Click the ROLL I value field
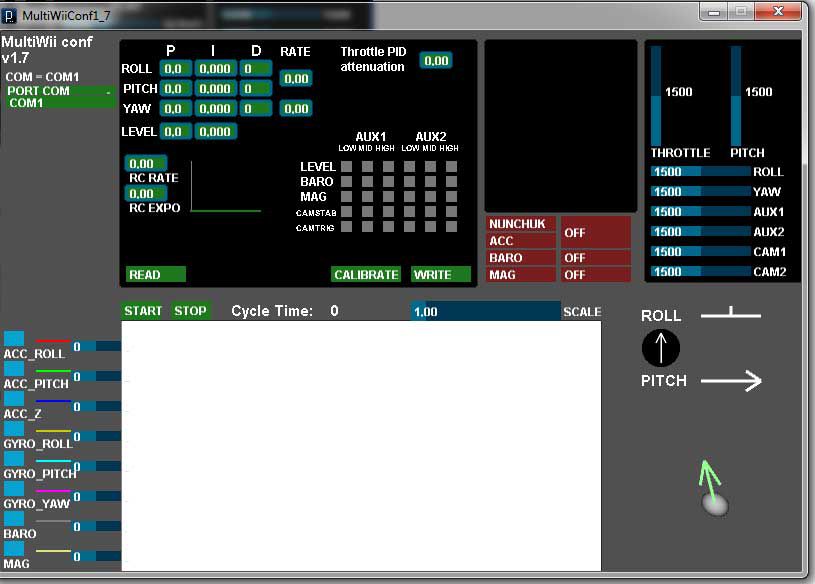The width and height of the screenshot is (815, 584). pos(215,69)
